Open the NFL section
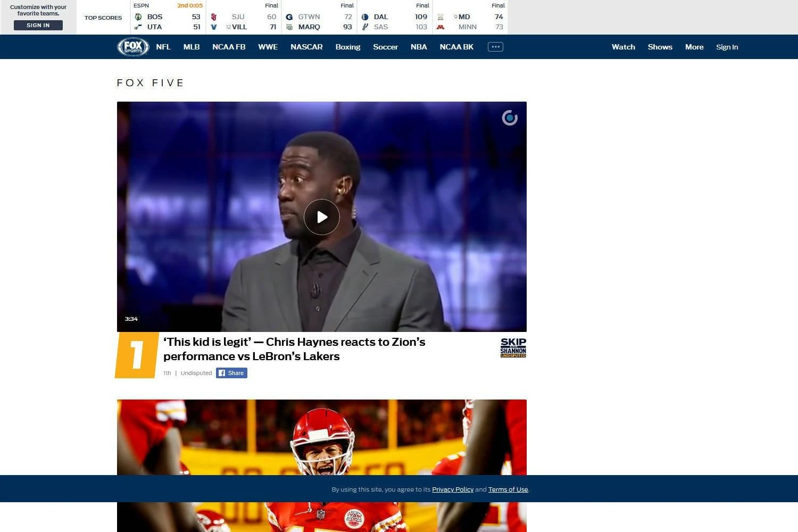The image size is (798, 532). click(163, 47)
